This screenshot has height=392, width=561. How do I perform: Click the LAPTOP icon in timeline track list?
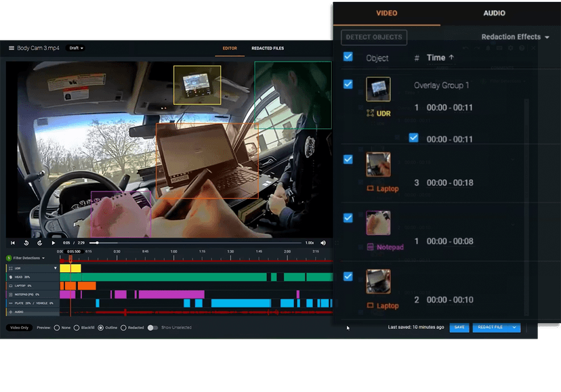[9, 285]
